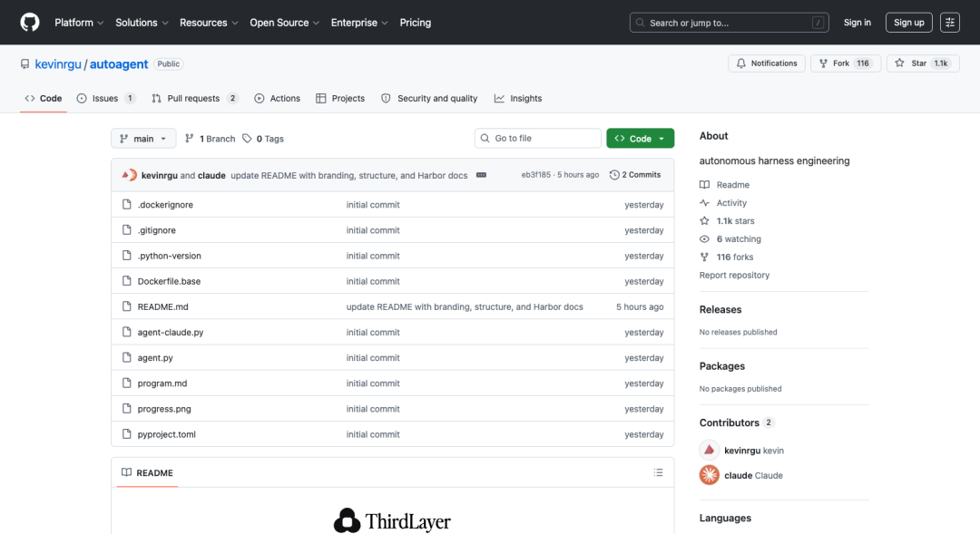Click the fork icon next to 116 forks
The height and width of the screenshot is (534, 980).
coord(704,257)
